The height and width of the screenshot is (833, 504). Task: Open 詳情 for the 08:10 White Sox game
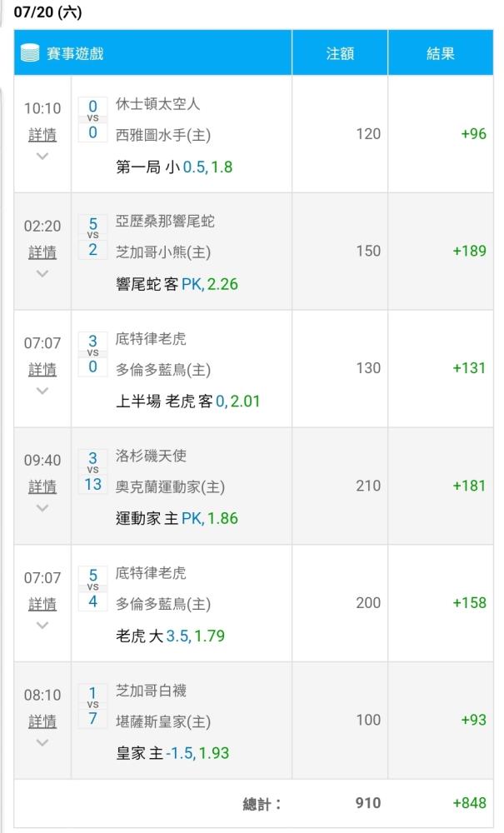42,721
